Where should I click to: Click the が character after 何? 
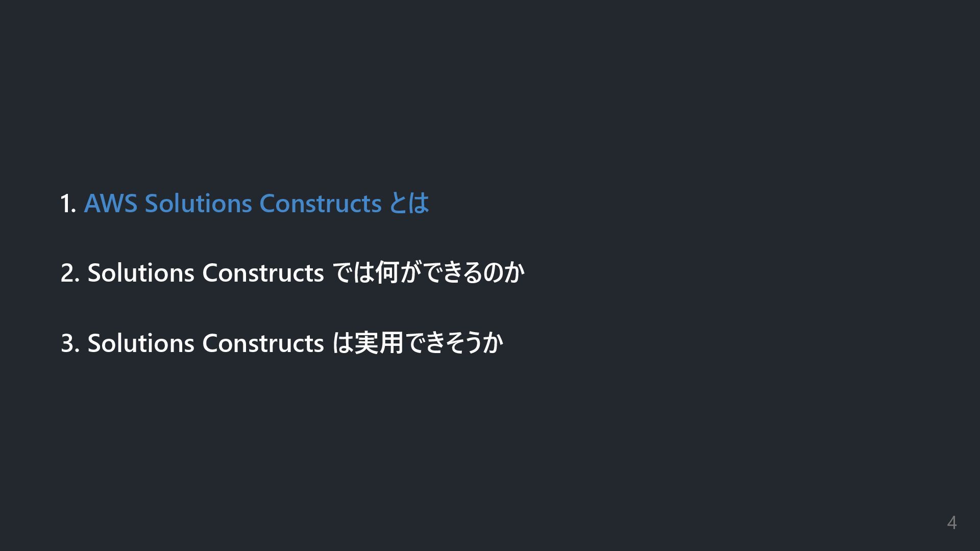pos(410,272)
